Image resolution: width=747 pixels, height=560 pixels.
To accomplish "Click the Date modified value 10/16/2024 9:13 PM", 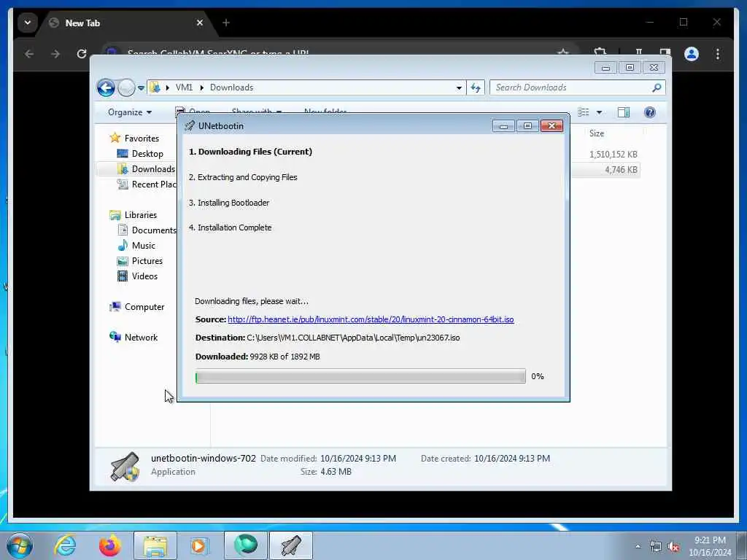I will click(x=357, y=458).
